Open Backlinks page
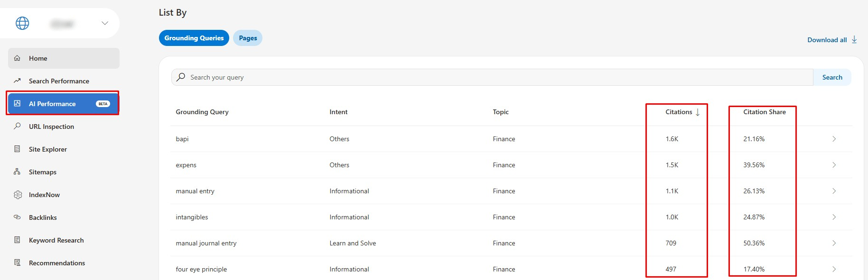Screen dimensions: 868x280 click(64, 217)
